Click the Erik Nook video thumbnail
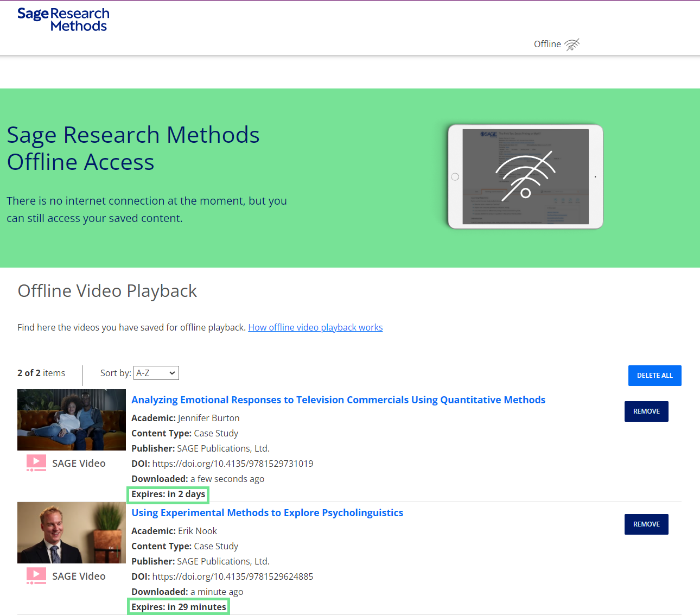Viewport: 700px width, 615px height. [x=72, y=532]
